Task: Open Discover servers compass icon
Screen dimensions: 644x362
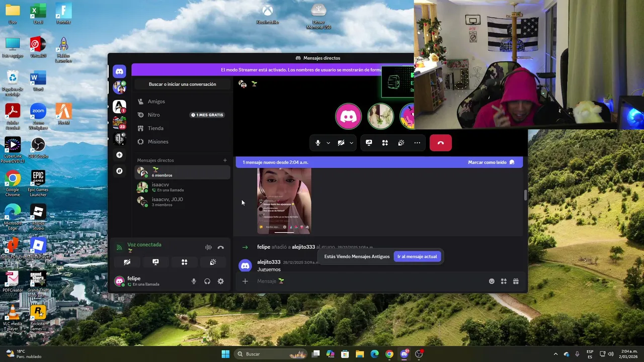Action: [119, 171]
